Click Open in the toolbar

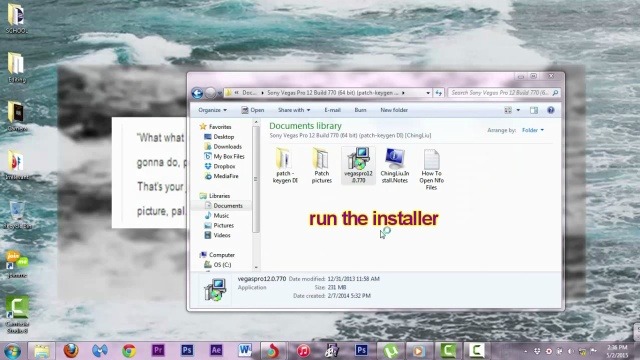[x=253, y=110]
